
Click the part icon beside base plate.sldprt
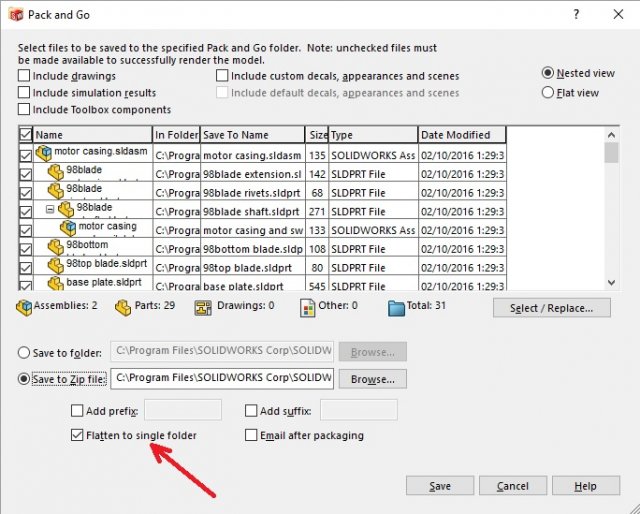pyautogui.click(x=56, y=283)
